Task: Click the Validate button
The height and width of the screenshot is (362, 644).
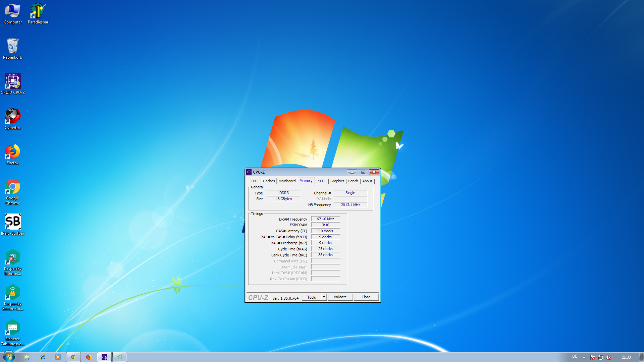Action: point(340,297)
